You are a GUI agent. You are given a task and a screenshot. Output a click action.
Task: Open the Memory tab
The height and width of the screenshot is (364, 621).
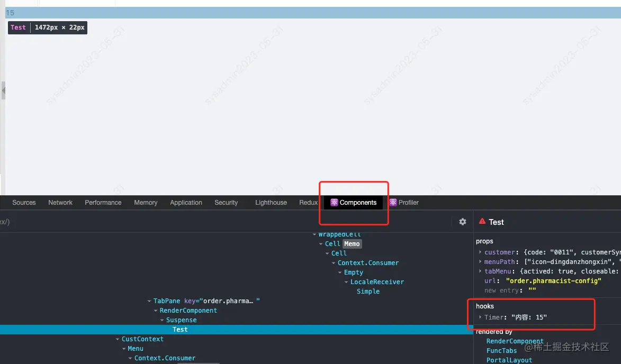146,203
